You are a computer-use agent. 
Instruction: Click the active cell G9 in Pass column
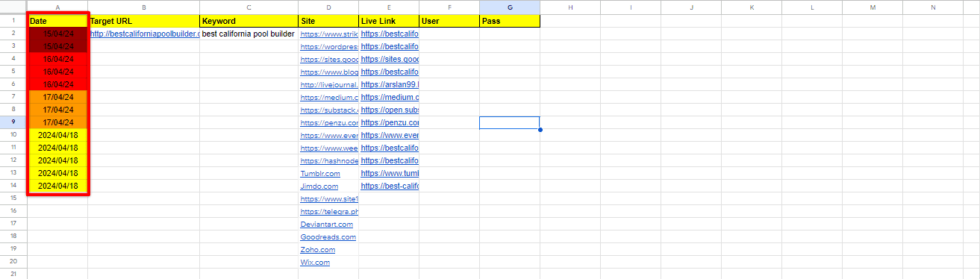(510, 123)
